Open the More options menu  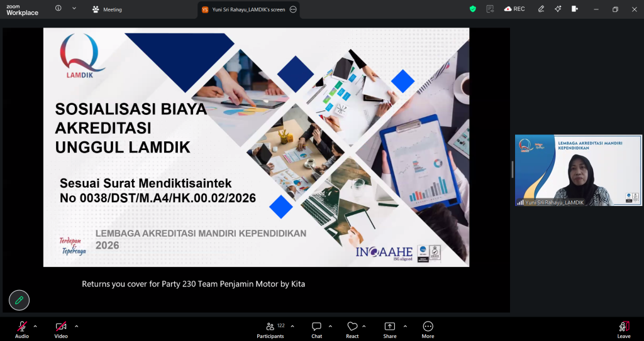[x=428, y=330]
